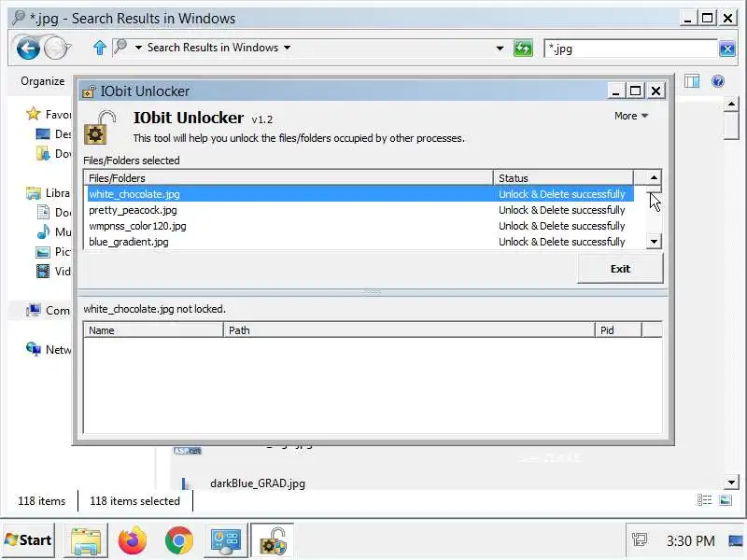Open the Organize menu in Explorer

pos(42,81)
